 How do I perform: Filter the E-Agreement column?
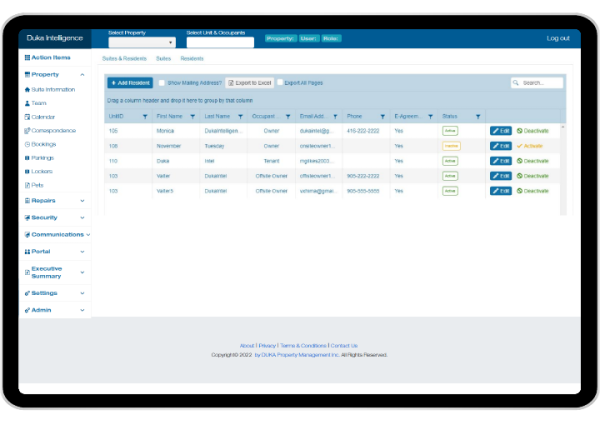point(430,117)
